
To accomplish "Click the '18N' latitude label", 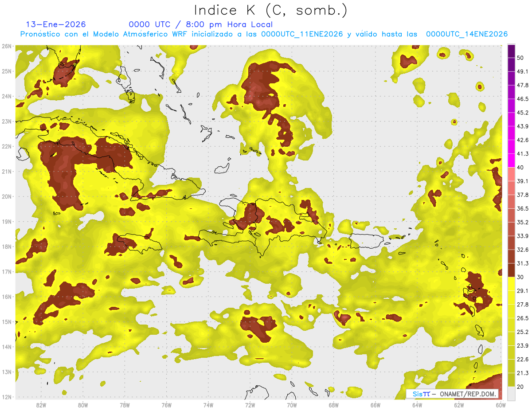I will (x=7, y=247).
